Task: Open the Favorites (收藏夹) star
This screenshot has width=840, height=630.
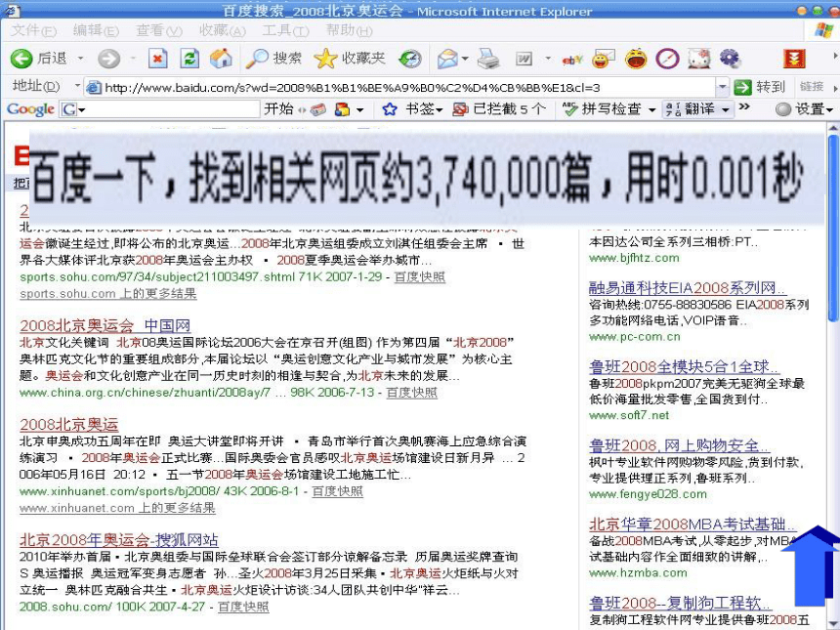Action: pos(325,58)
